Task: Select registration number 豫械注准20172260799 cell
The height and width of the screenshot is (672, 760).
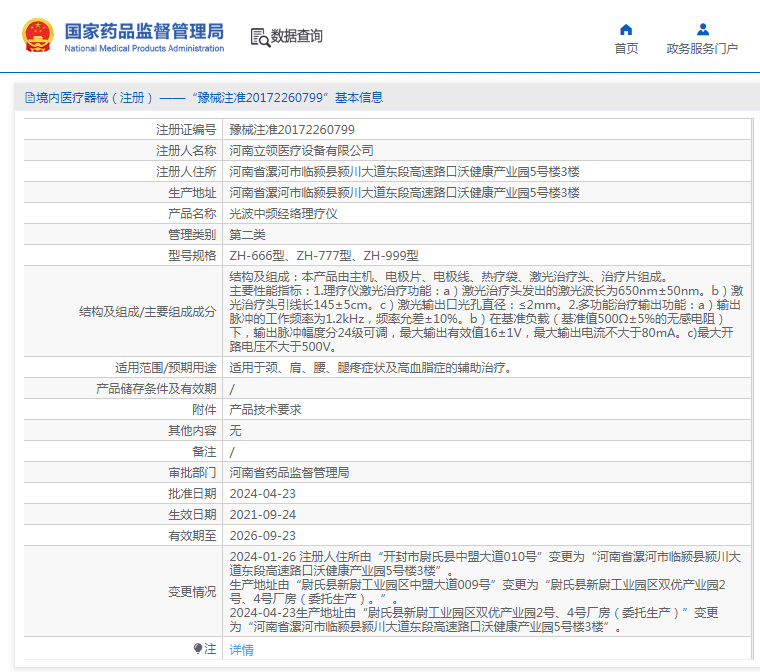Action: click(x=487, y=129)
